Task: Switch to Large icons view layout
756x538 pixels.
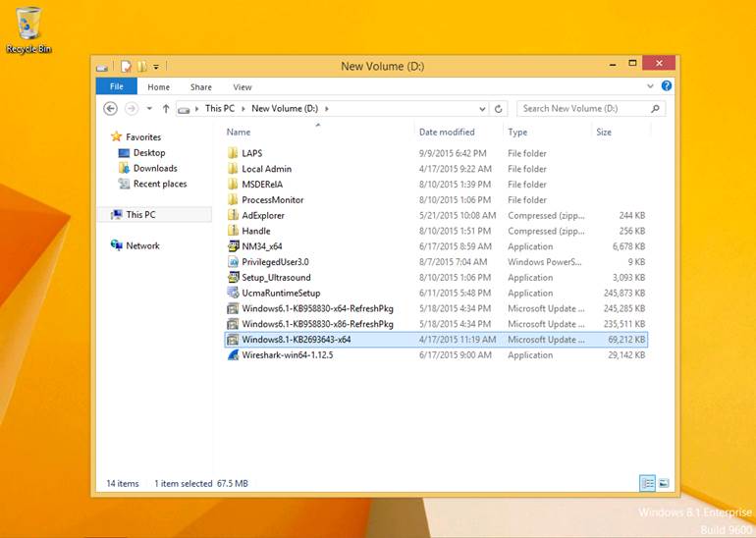Action: [x=664, y=483]
